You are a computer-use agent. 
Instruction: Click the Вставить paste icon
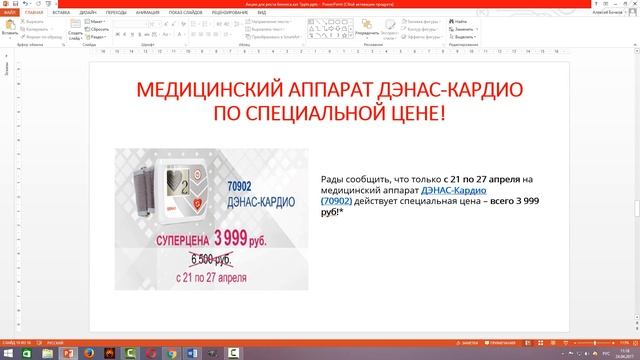(x=10, y=25)
